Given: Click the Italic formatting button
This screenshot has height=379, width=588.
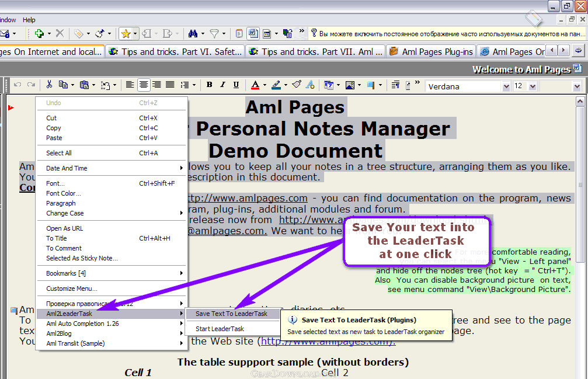Looking at the screenshot, I should click(222, 85).
